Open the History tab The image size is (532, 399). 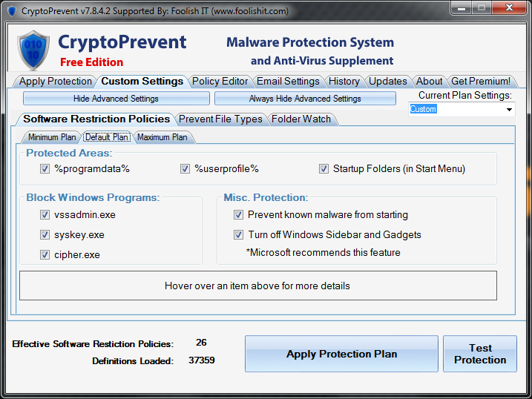point(344,82)
